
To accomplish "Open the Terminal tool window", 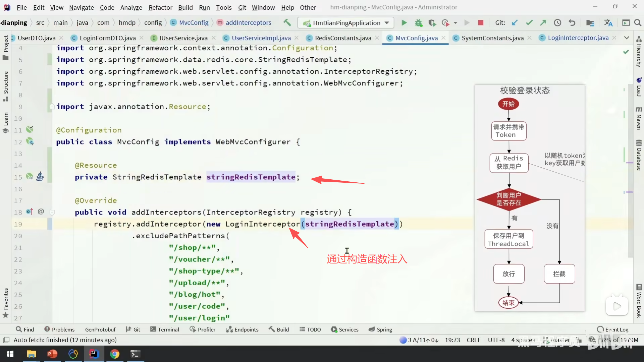I will tap(165, 329).
